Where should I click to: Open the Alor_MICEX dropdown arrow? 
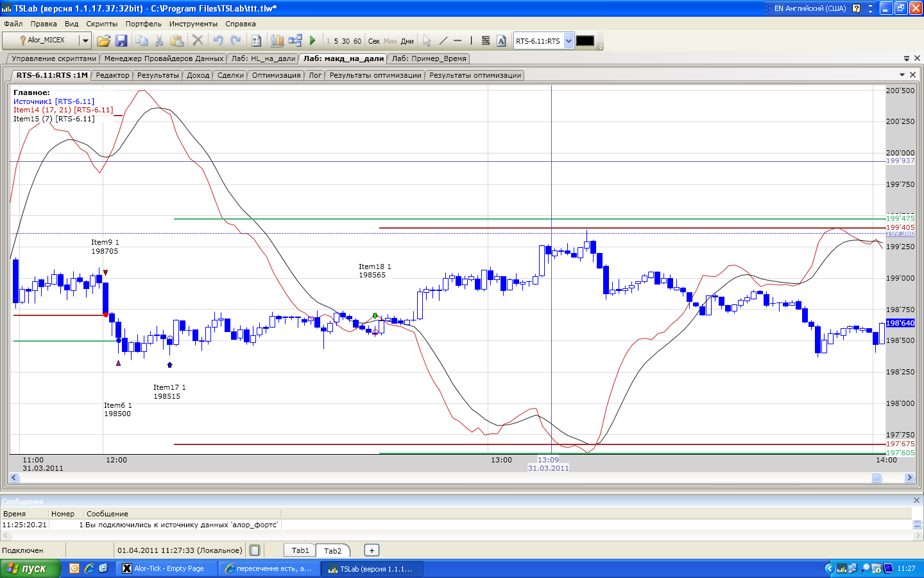tap(85, 40)
